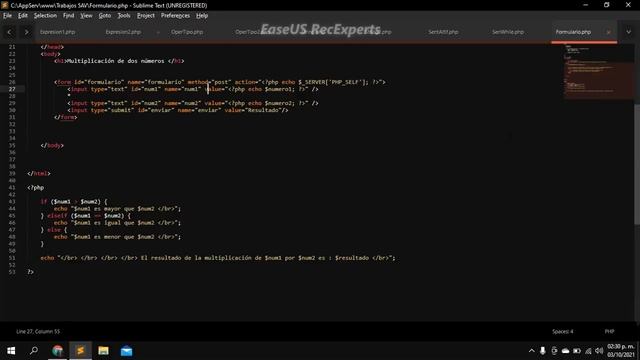This screenshot has height=360, width=640.
Task: Click the Sublime Text taskbar icon
Action: 80,351
